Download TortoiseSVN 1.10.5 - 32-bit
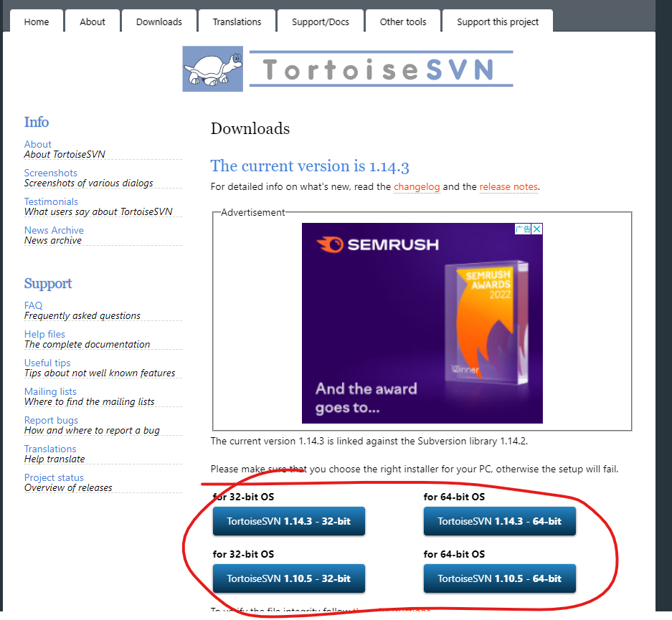The width and height of the screenshot is (672, 620). (289, 578)
